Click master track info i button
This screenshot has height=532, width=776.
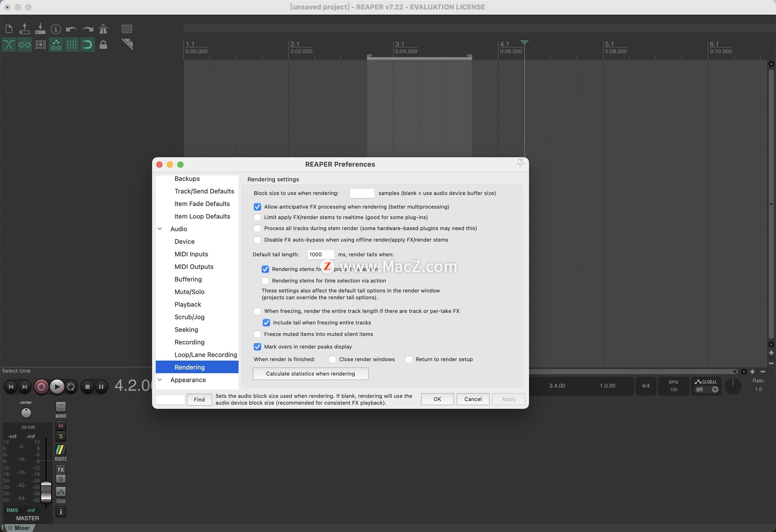point(61,512)
